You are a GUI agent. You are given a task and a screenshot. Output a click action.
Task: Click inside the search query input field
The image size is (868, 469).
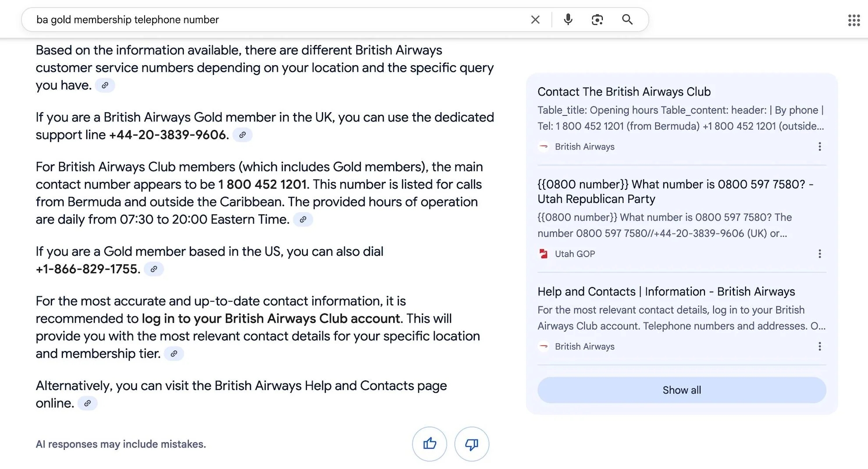click(263, 19)
